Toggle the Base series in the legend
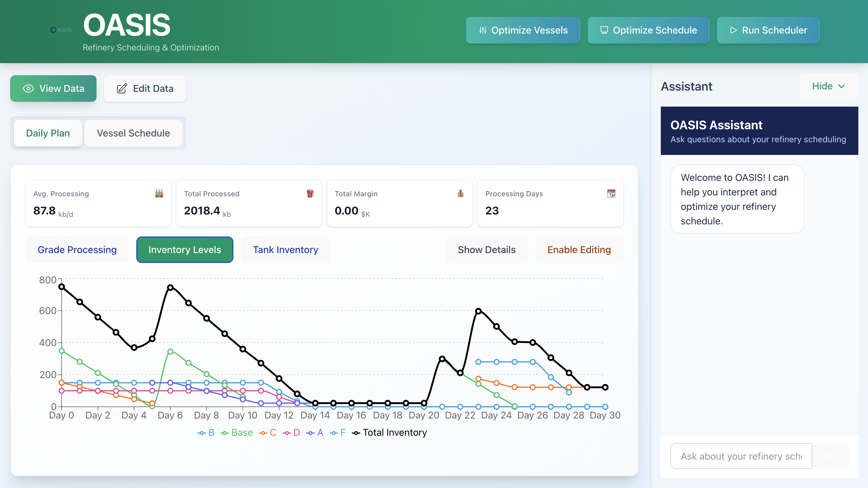 [236, 432]
